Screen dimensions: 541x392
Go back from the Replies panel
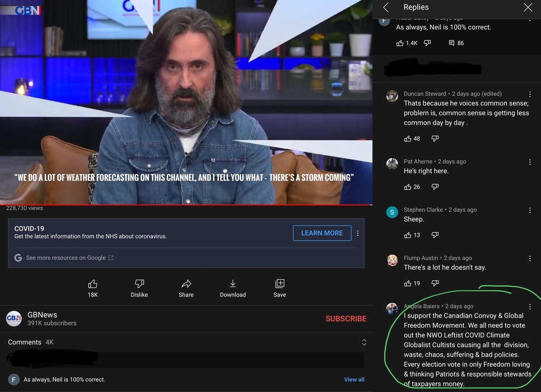[x=386, y=7]
